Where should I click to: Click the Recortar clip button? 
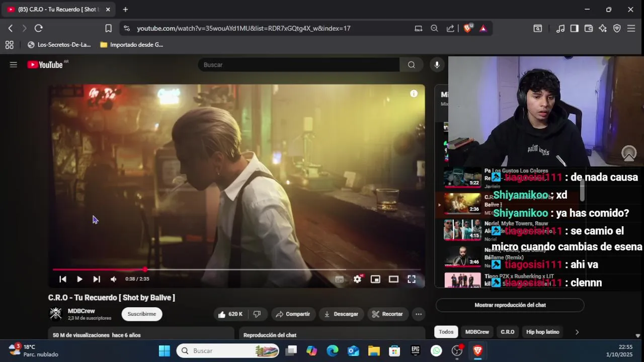click(387, 314)
